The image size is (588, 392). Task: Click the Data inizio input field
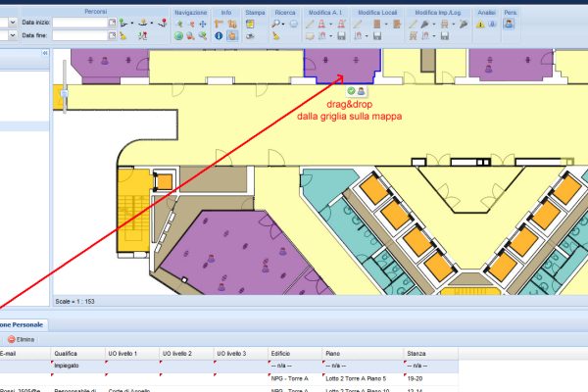pyautogui.click(x=80, y=23)
